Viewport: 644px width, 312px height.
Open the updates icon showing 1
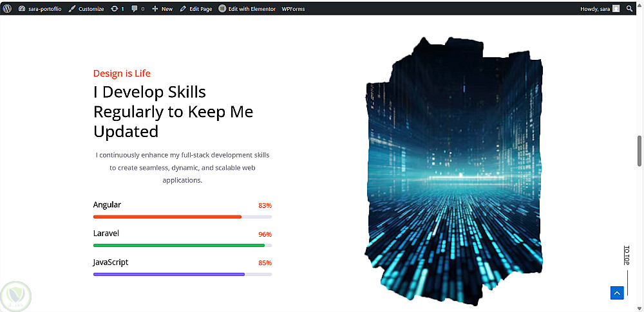(117, 8)
